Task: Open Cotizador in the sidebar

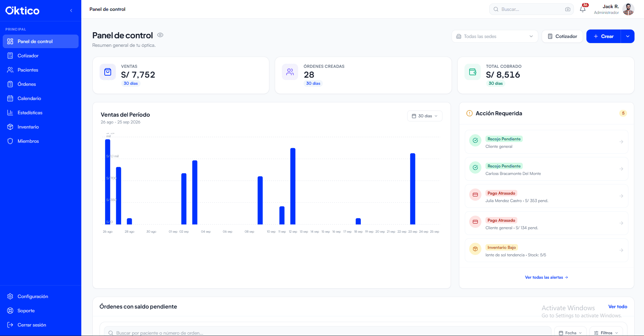Action: coord(41,56)
